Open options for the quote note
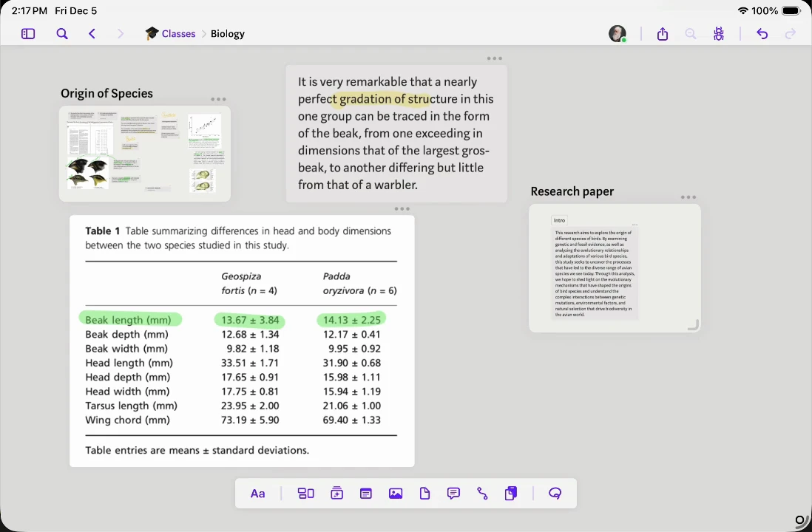Image resolution: width=812 pixels, height=532 pixels. (495, 58)
